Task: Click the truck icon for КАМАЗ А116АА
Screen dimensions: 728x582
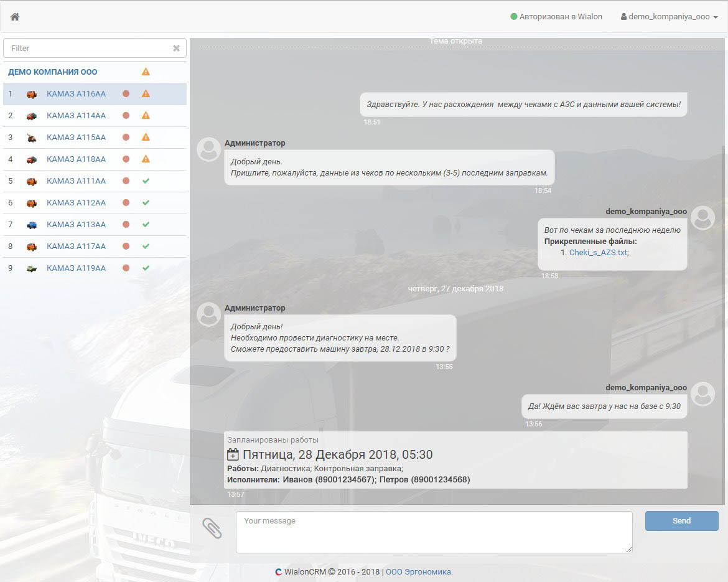Action: tap(31, 94)
